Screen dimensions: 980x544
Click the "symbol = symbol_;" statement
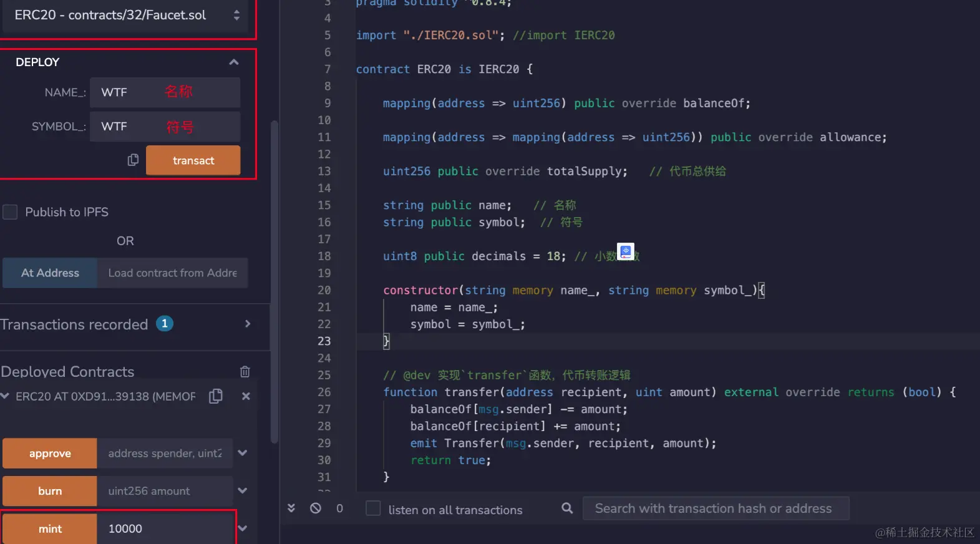coord(468,324)
